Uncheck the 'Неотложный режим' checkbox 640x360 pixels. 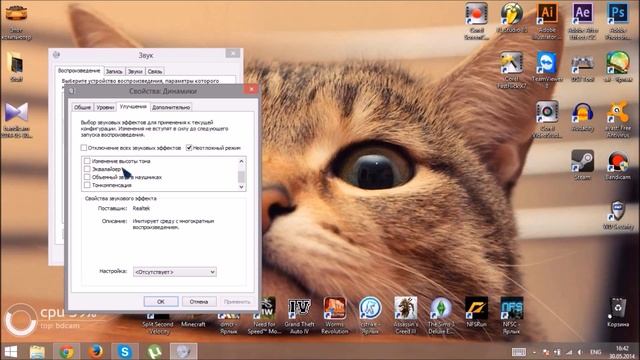tap(189, 147)
